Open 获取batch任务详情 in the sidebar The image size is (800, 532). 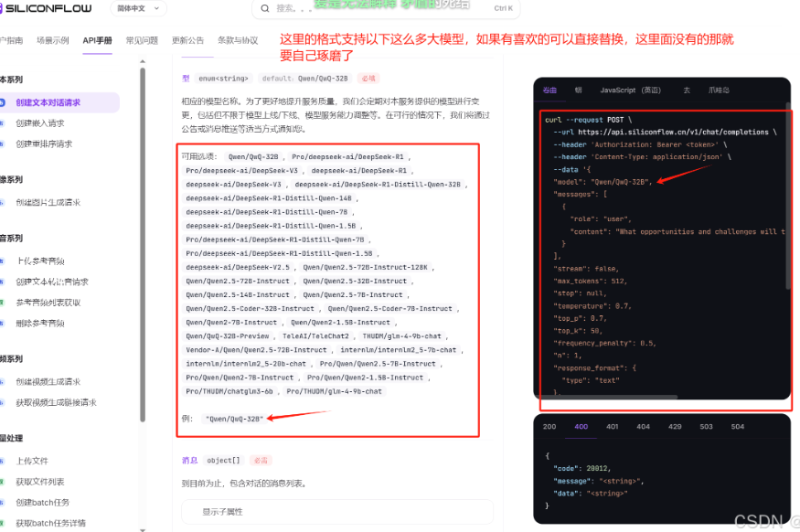(x=50, y=523)
